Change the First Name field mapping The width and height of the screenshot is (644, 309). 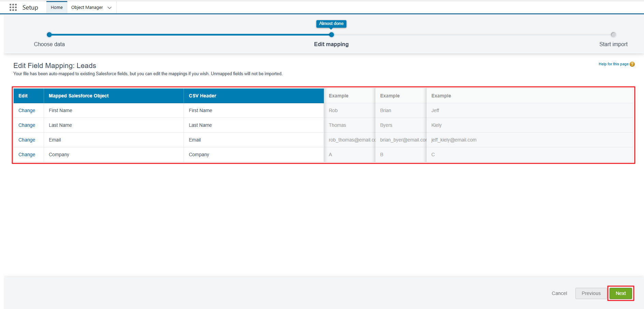pyautogui.click(x=27, y=110)
